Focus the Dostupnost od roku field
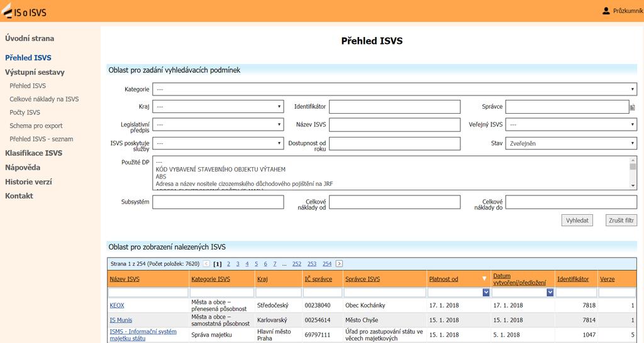 pyautogui.click(x=395, y=143)
